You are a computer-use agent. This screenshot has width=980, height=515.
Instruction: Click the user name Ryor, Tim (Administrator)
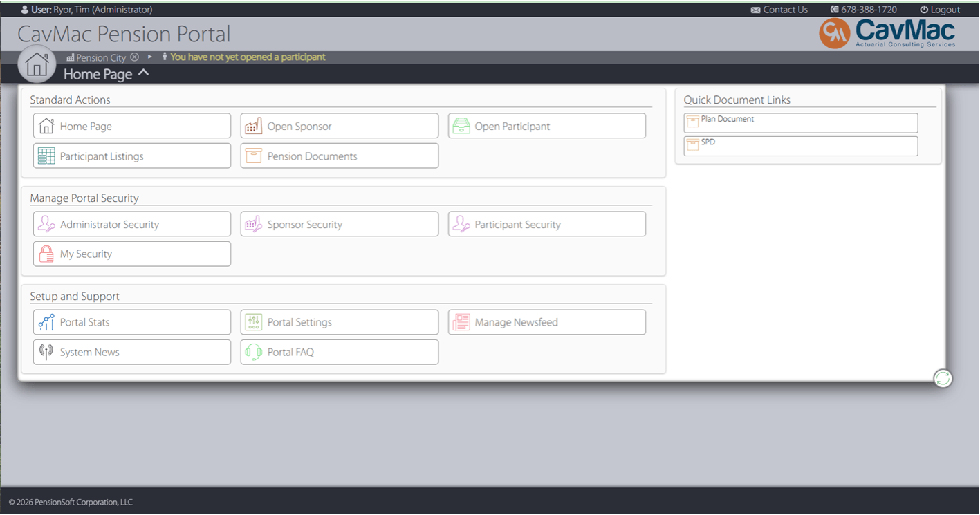tap(103, 10)
